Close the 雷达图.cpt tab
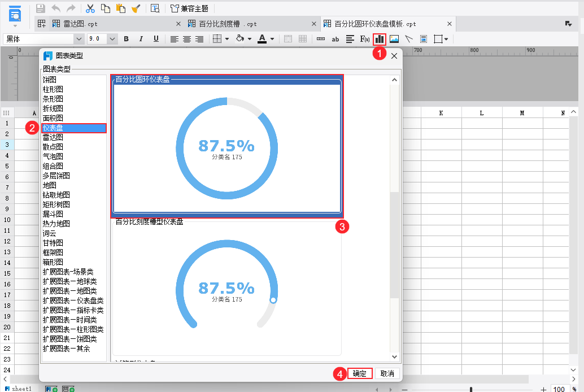The width and height of the screenshot is (584, 392). tap(178, 24)
